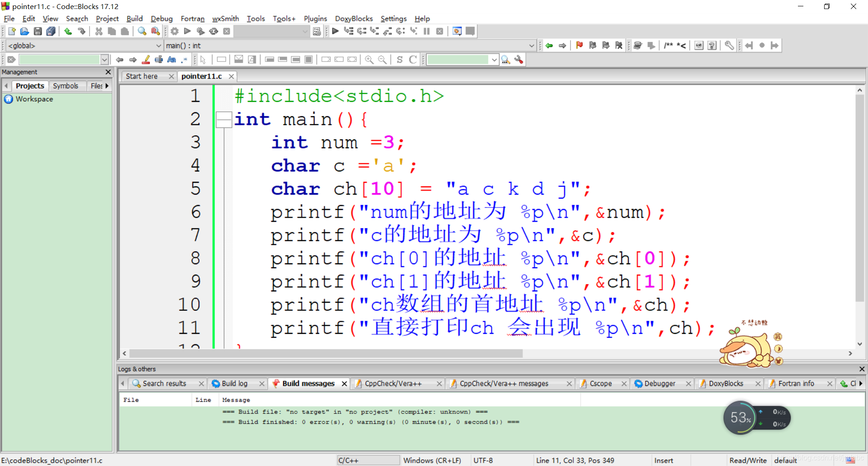
Task: Click the red Toggle bookmark flag icon
Action: [579, 45]
